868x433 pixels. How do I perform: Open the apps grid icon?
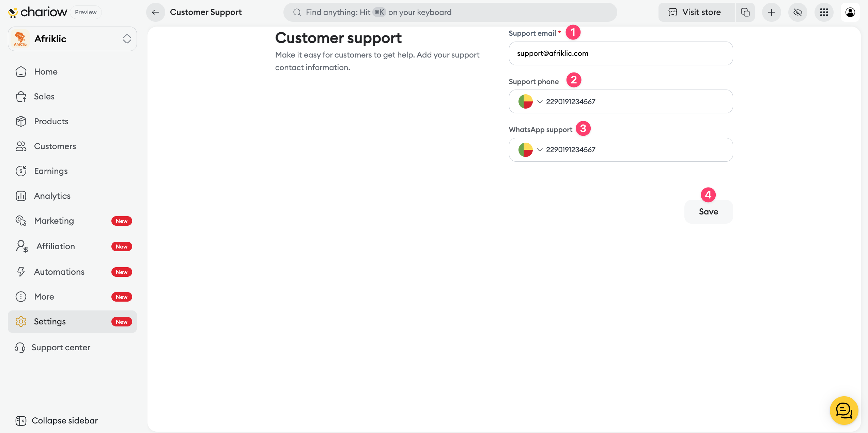pyautogui.click(x=824, y=12)
